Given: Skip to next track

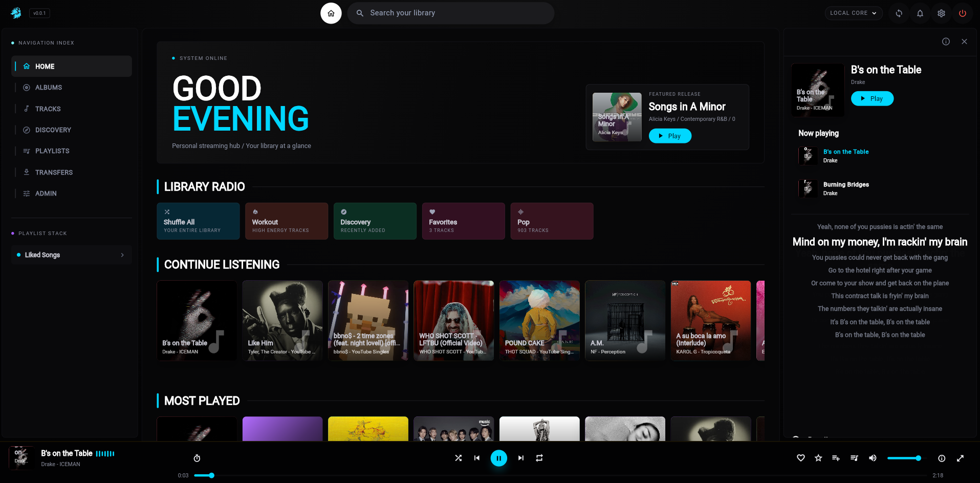Looking at the screenshot, I should (520, 458).
